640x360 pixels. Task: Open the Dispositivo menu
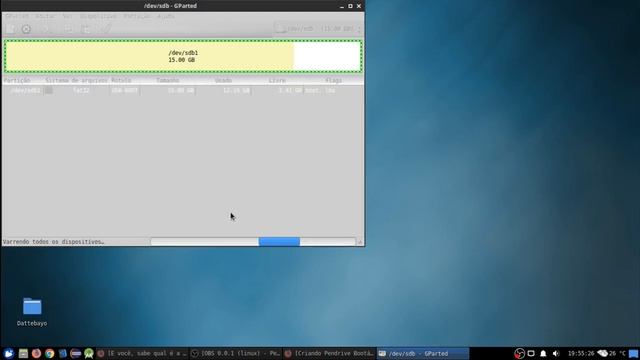coord(98,16)
